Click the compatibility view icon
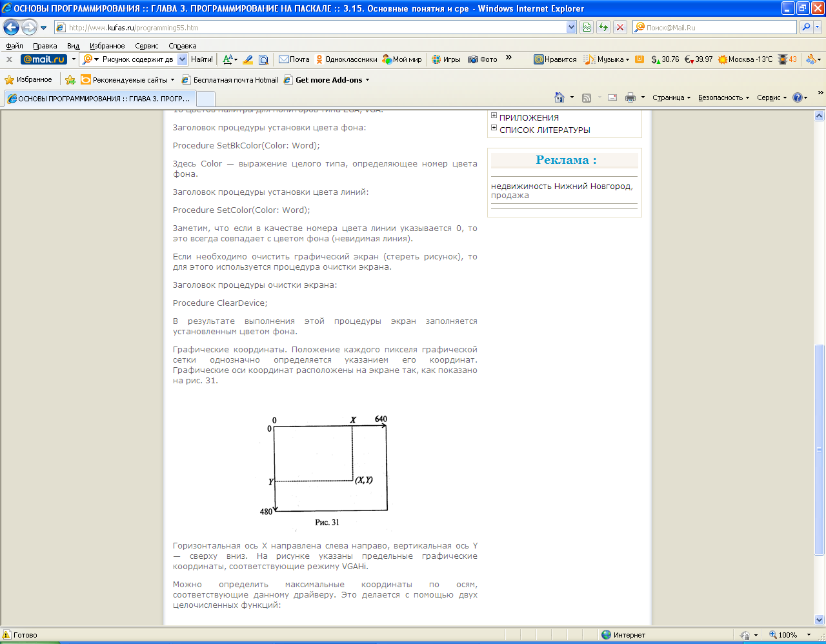826x644 pixels. coord(587,27)
